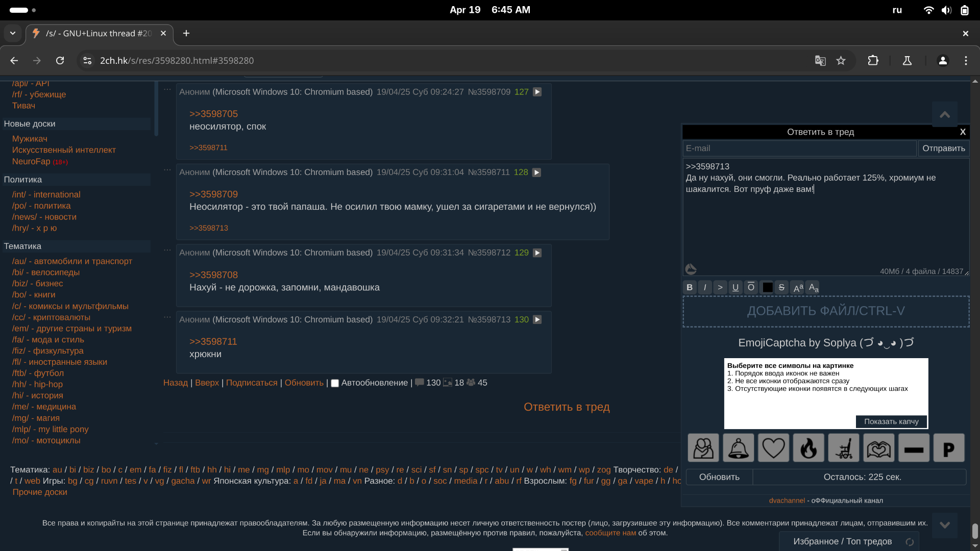Open Избранное / Топ тредов tab
980x551 pixels.
(x=842, y=541)
